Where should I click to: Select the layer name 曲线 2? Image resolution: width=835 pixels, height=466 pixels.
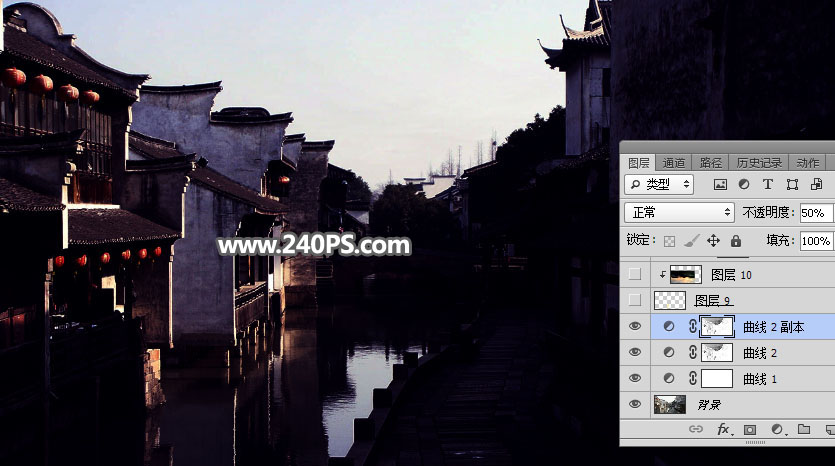(x=759, y=353)
